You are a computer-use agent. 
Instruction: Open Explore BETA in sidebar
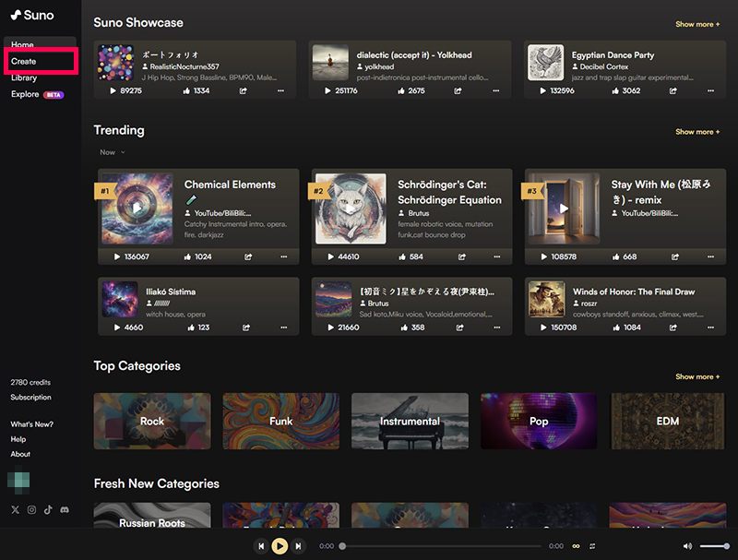click(x=37, y=95)
